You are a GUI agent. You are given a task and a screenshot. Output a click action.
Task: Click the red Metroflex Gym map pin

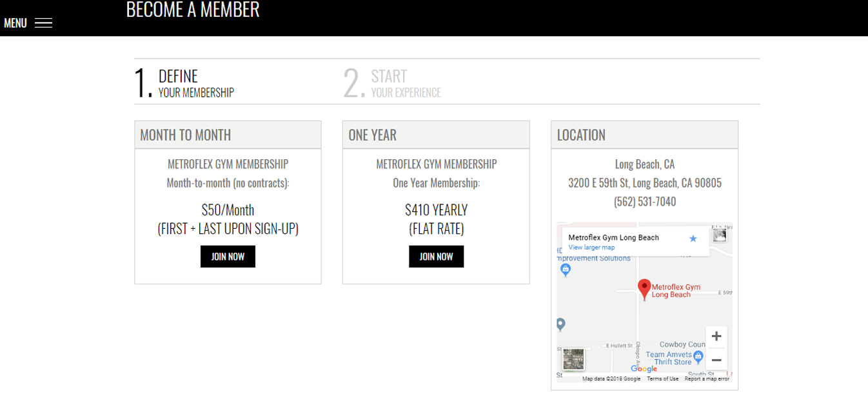[x=644, y=289]
